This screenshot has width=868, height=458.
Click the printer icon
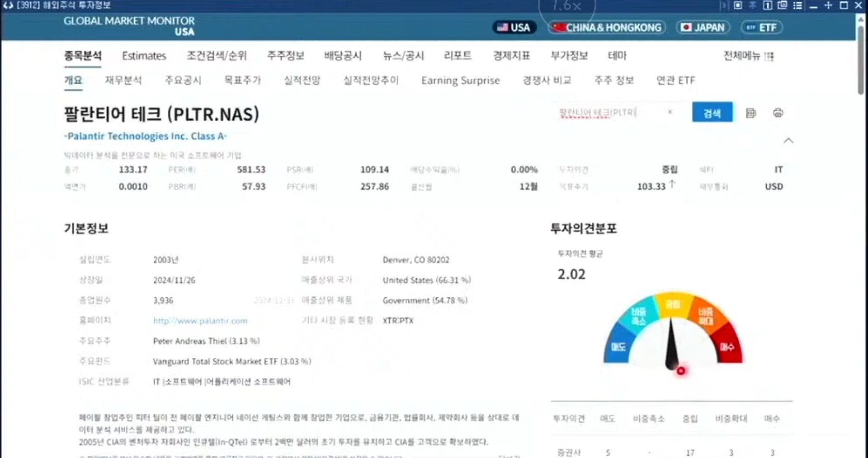[x=778, y=113]
